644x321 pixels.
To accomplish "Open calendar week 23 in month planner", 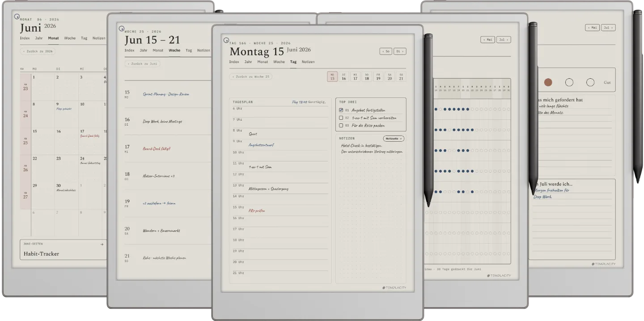I will [x=25, y=87].
